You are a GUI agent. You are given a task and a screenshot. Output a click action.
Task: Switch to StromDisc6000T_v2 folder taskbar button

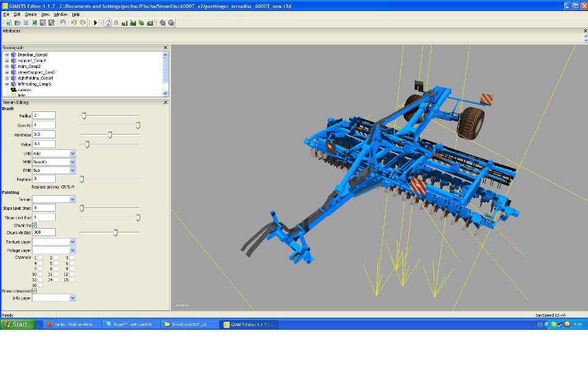point(190,324)
